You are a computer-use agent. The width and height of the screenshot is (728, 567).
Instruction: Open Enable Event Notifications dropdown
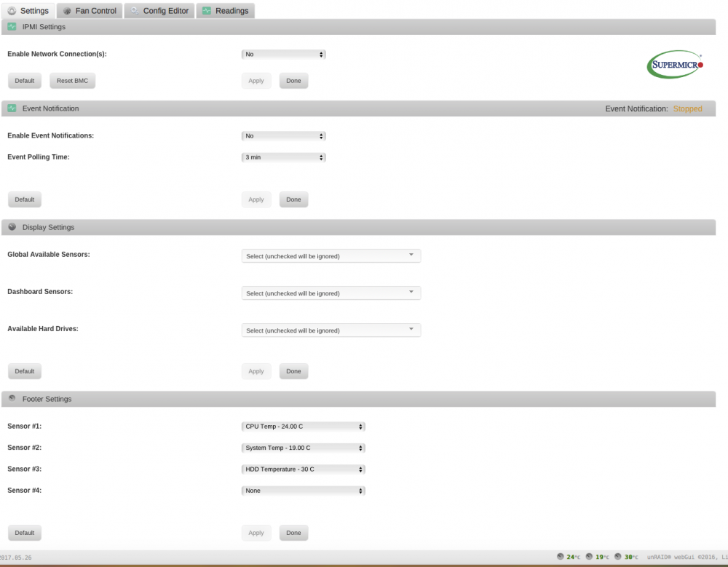pyautogui.click(x=284, y=136)
